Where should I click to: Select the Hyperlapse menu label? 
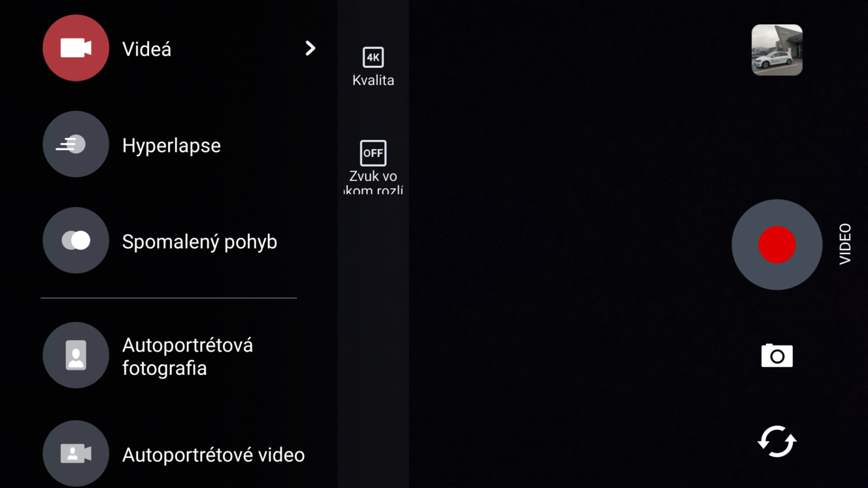(x=171, y=146)
